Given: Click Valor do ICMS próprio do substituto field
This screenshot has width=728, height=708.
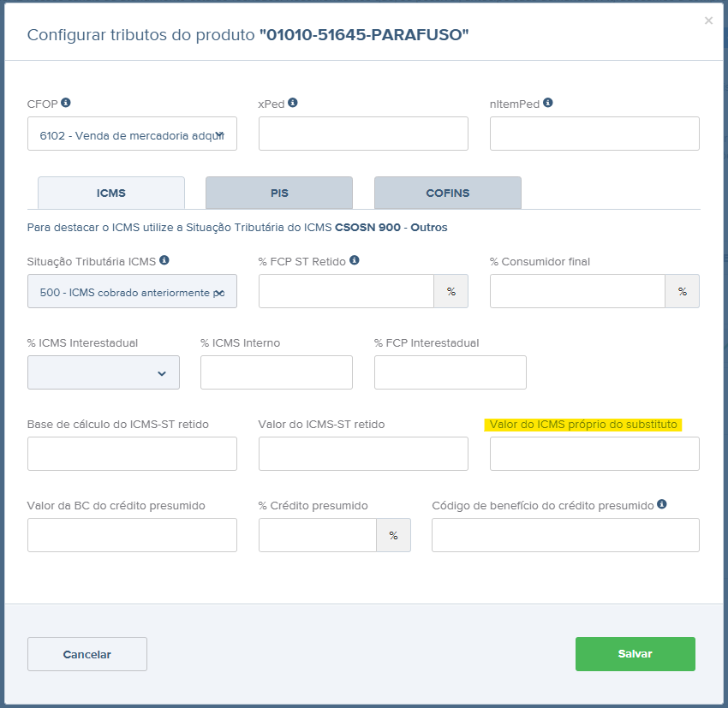Looking at the screenshot, I should click(x=594, y=454).
